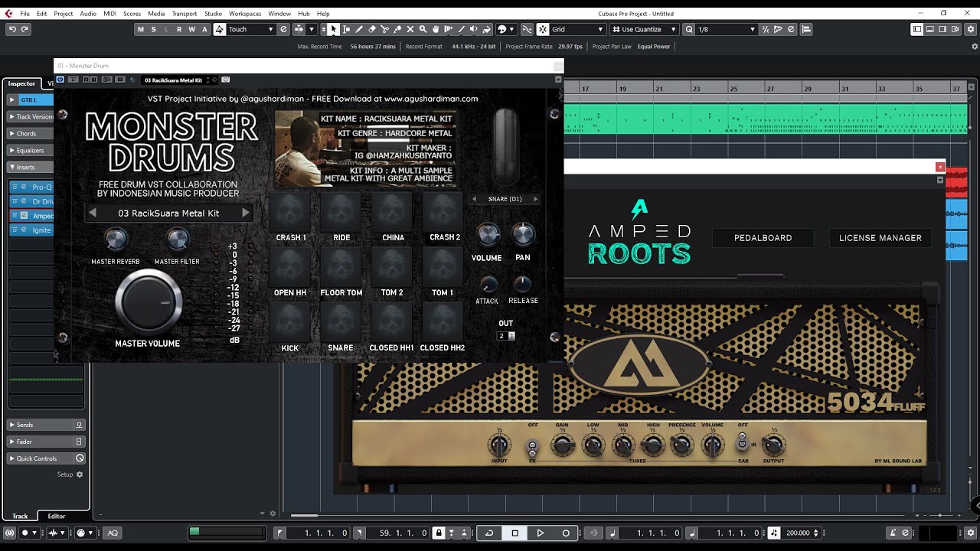Click the LICENSE MANAGER button
980x551 pixels.
[880, 238]
